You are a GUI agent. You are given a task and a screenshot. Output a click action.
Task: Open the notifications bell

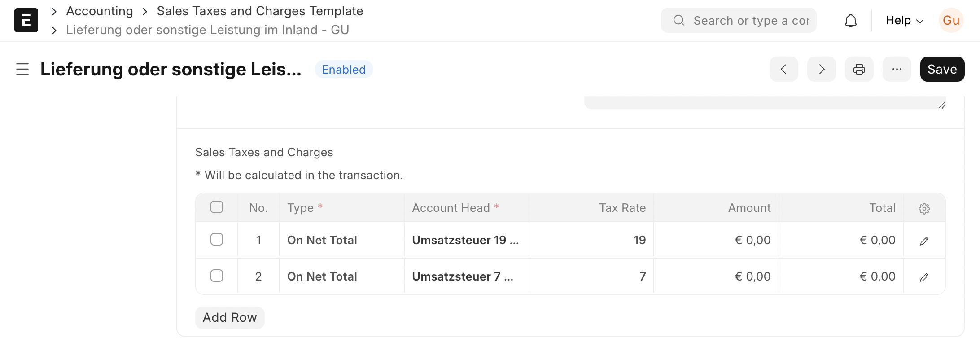point(850,21)
